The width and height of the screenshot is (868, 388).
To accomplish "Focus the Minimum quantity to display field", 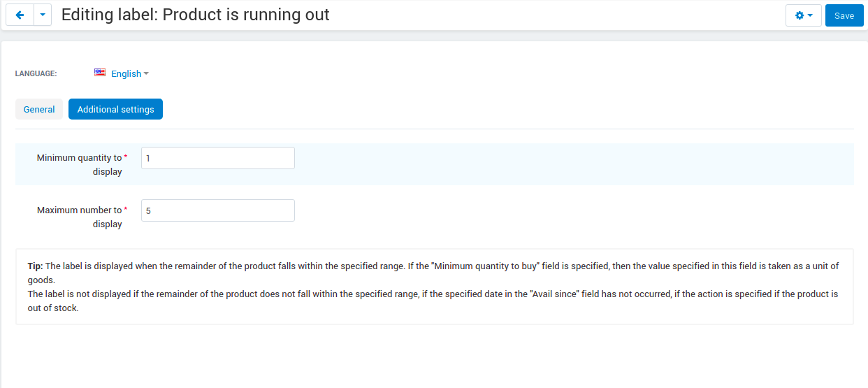I will click(x=218, y=158).
